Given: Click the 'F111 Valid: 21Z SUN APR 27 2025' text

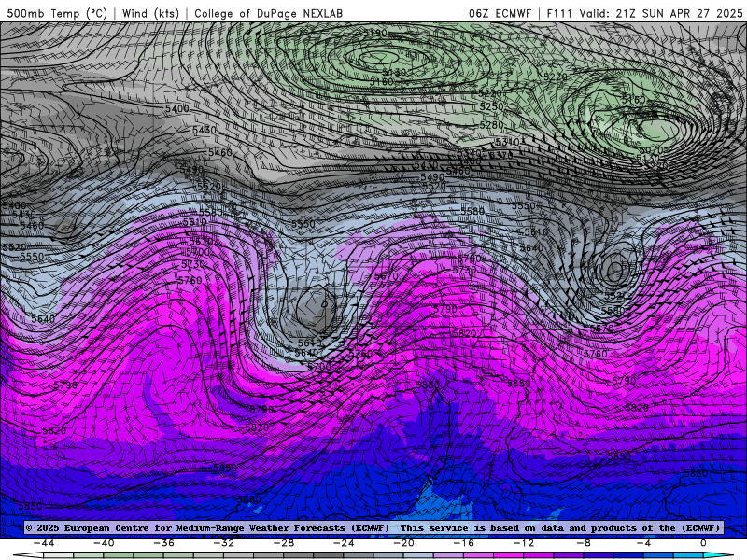Looking at the screenshot, I should 644,13.
